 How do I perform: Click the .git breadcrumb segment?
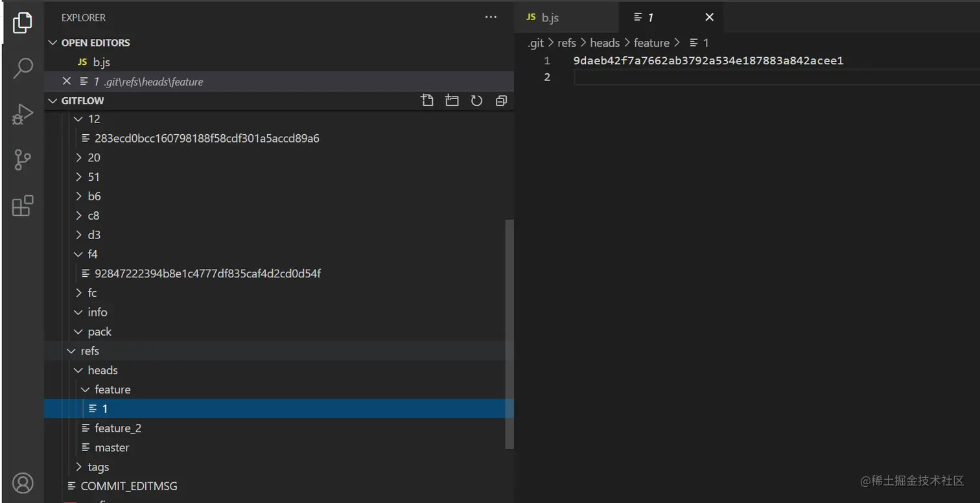tap(536, 43)
